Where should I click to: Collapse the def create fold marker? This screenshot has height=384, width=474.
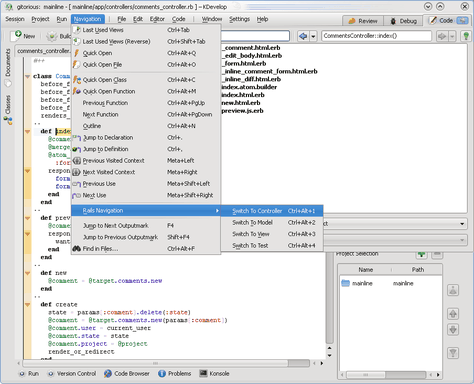28,304
